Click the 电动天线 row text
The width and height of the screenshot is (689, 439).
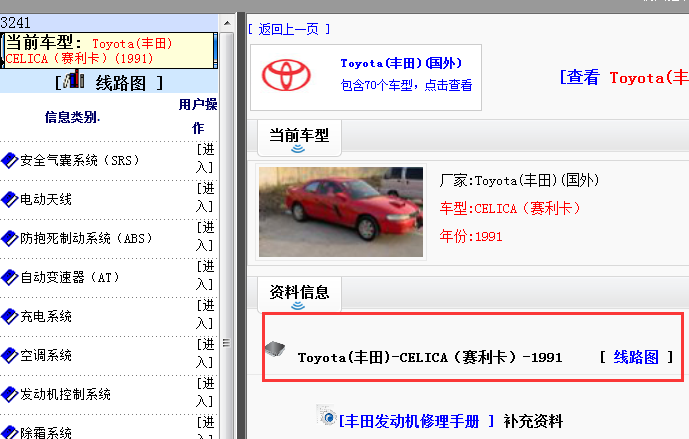[46, 200]
